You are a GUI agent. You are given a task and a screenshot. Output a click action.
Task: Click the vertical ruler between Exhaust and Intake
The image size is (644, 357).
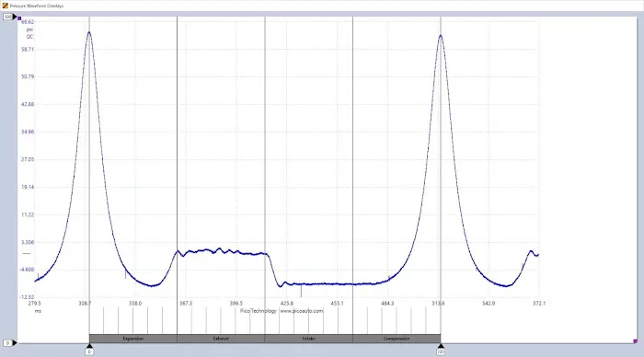coord(265,165)
